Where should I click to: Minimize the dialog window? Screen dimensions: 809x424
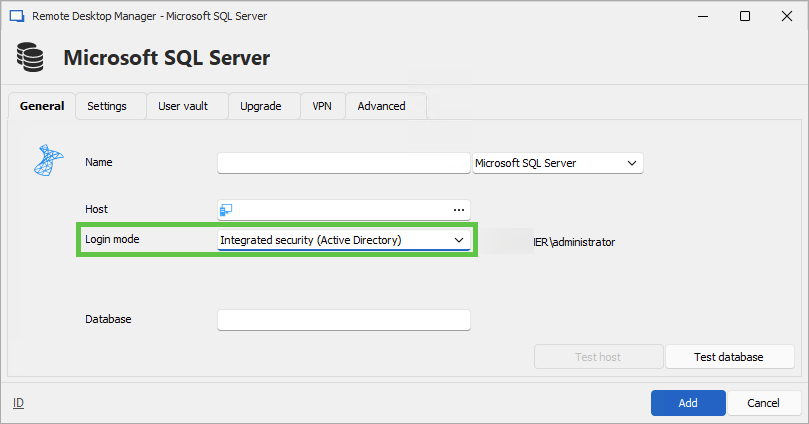point(703,17)
